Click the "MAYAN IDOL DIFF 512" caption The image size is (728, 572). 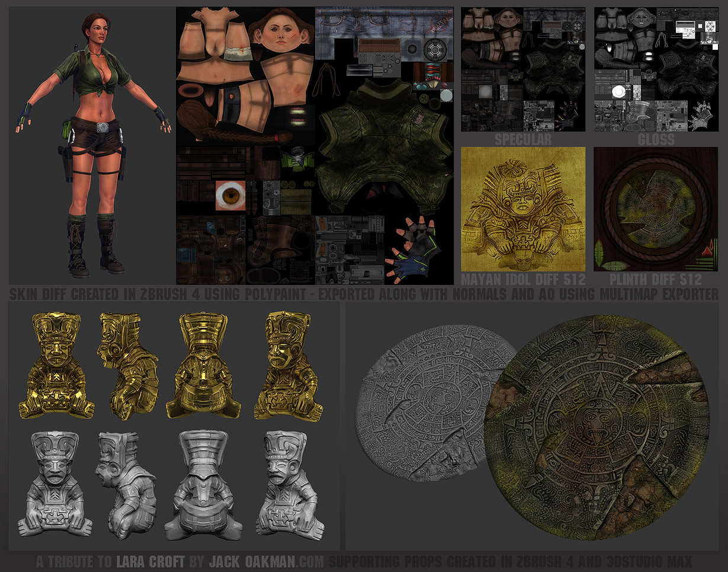[523, 279]
